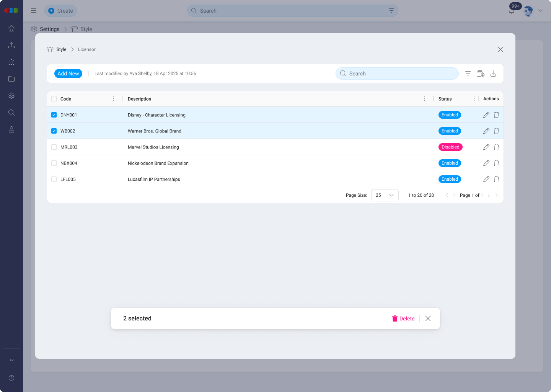Go to Style in the modal breadcrumb
The width and height of the screenshot is (551, 392).
pyautogui.click(x=61, y=49)
